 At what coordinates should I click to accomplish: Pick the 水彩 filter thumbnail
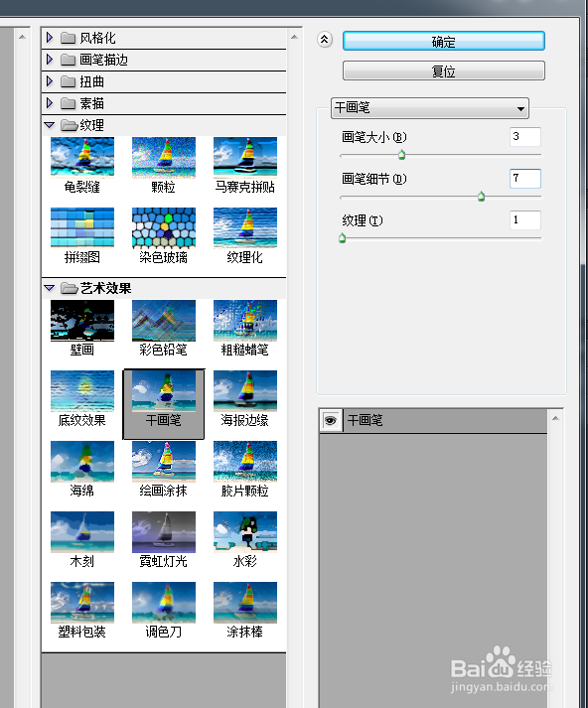point(244,531)
